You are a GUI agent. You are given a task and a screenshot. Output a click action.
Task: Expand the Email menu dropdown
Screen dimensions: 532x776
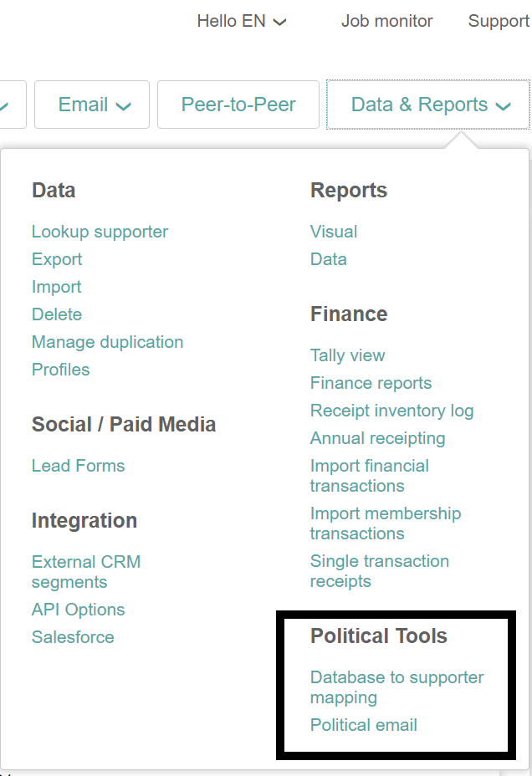pyautogui.click(x=94, y=105)
